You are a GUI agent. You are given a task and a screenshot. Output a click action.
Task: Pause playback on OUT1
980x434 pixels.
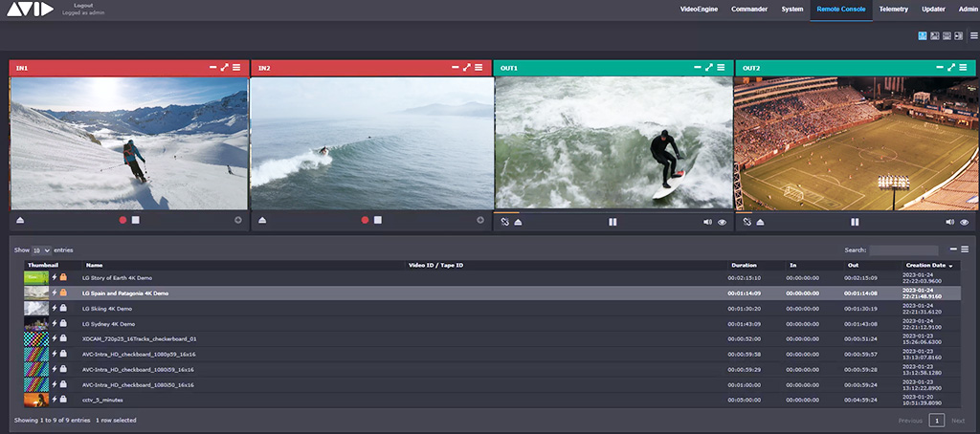612,223
